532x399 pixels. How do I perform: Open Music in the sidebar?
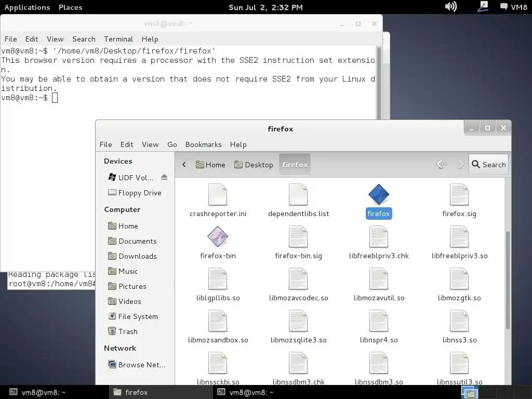click(x=123, y=271)
